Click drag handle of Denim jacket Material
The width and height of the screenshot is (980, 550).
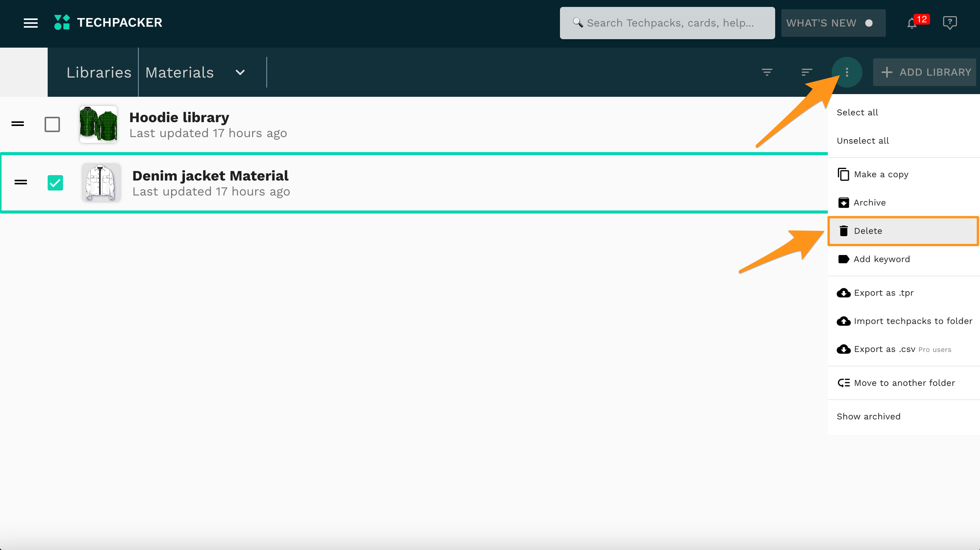[x=21, y=182]
